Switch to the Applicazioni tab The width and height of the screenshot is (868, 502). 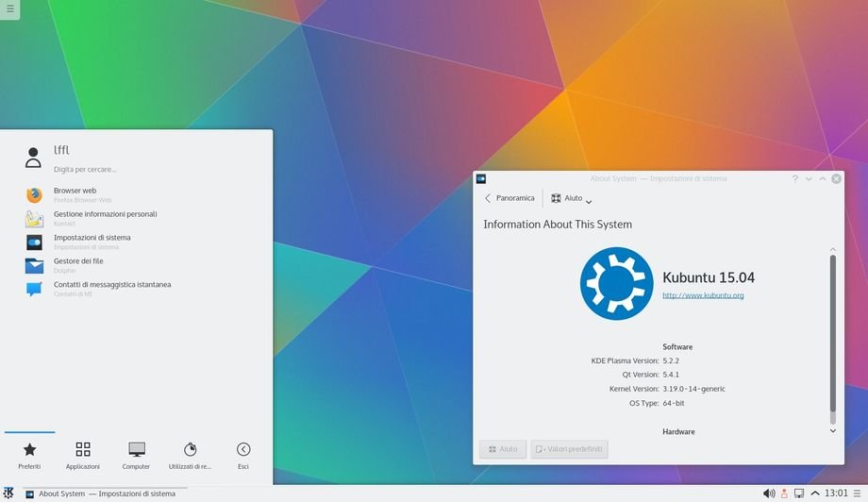tap(83, 454)
